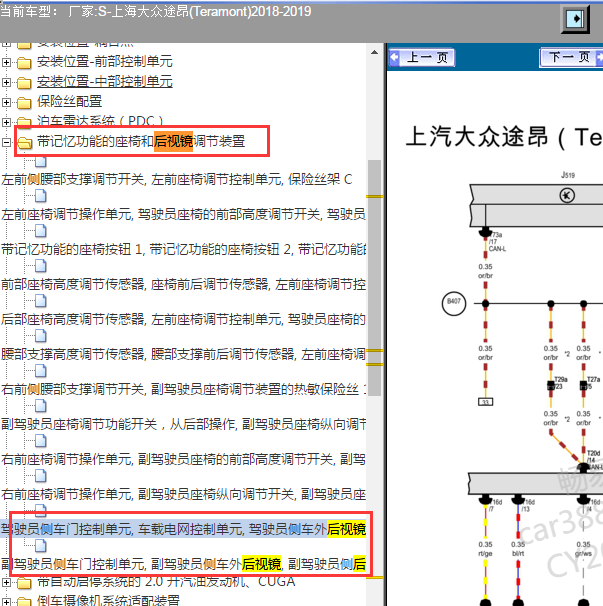The height and width of the screenshot is (606, 603).
Task: Open page 右前侧腰部支撑调节开关
Action: (183, 389)
